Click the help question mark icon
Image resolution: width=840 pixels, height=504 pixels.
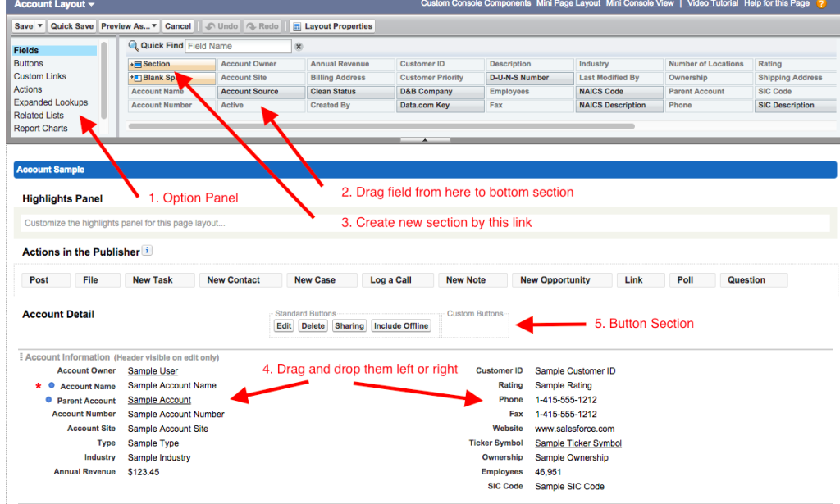821,4
